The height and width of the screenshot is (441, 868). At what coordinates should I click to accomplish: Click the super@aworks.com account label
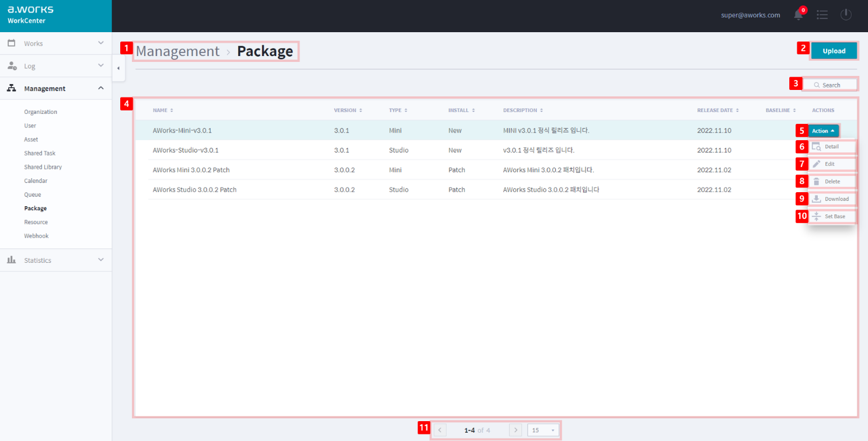tap(751, 15)
